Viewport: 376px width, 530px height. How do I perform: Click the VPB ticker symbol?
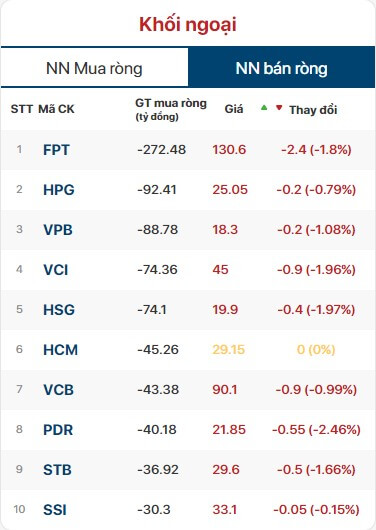(x=58, y=230)
